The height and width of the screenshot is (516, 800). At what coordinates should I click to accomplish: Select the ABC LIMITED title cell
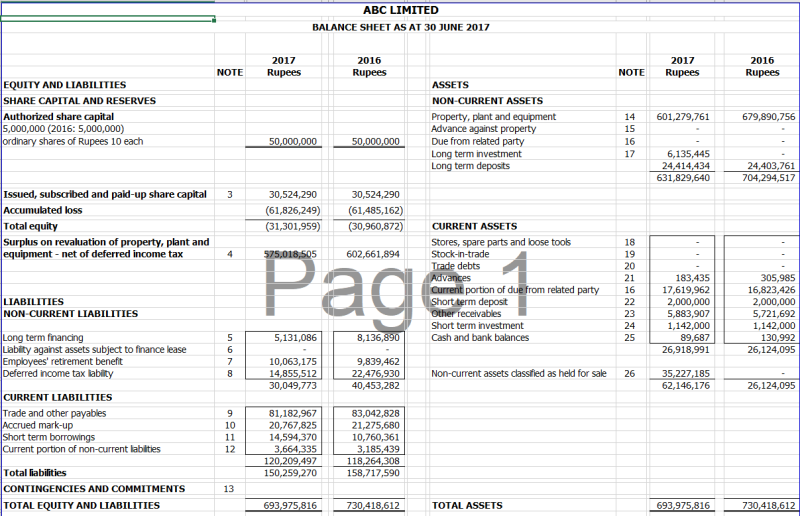pyautogui.click(x=401, y=10)
